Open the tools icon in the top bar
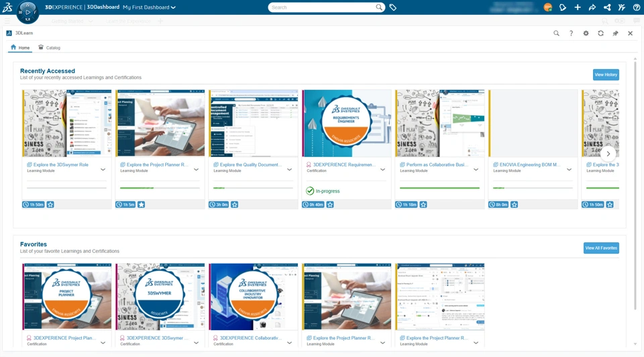 (622, 7)
